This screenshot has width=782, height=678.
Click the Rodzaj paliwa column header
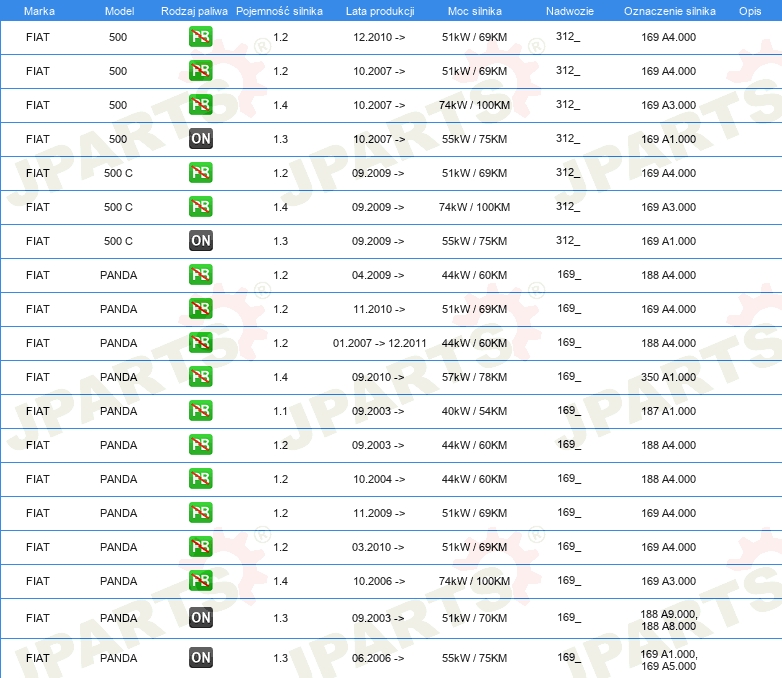coord(194,11)
